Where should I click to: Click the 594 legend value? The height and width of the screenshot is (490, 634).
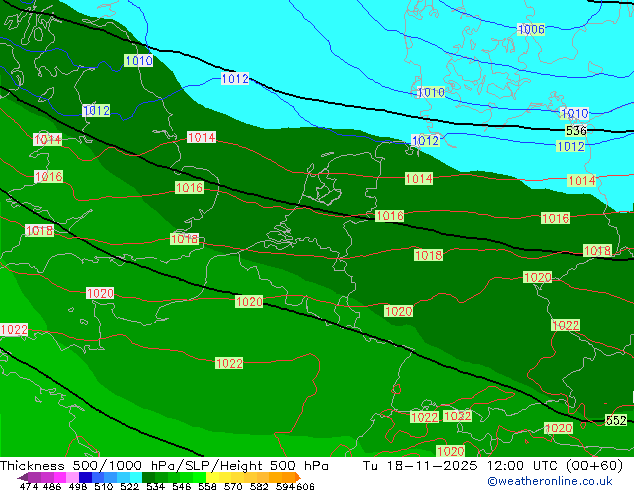pyautogui.click(x=285, y=486)
